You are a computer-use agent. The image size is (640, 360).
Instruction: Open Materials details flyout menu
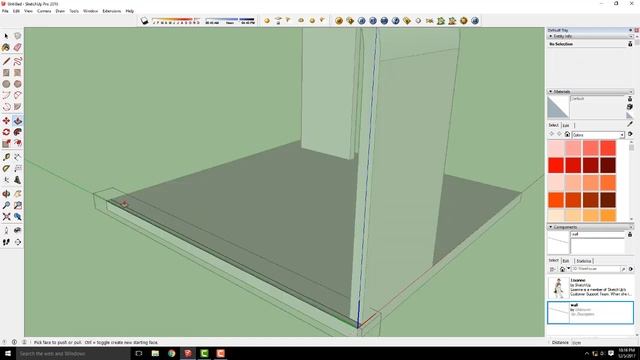pyautogui.click(x=630, y=134)
